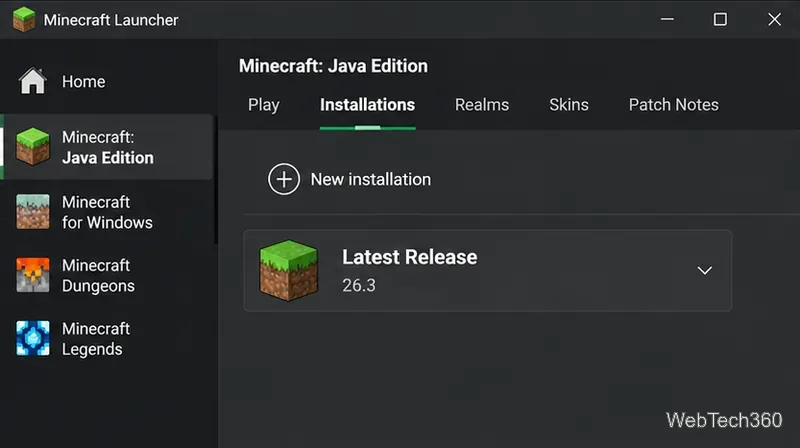Click the New installation text
The width and height of the screenshot is (800, 448).
click(371, 180)
